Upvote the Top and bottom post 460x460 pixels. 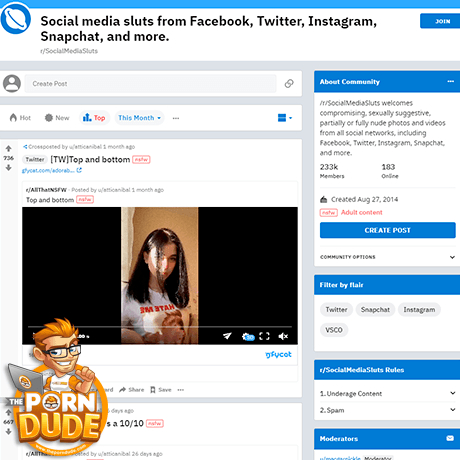pos(9,149)
